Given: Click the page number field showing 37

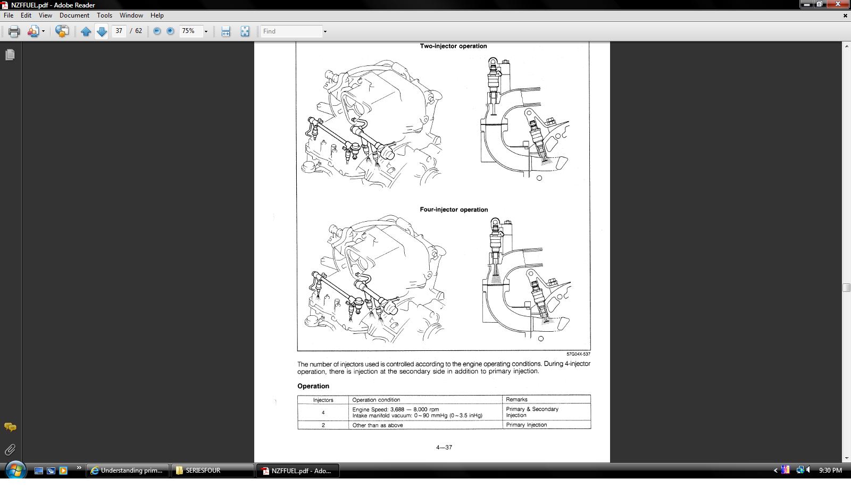Looking at the screenshot, I should point(119,31).
